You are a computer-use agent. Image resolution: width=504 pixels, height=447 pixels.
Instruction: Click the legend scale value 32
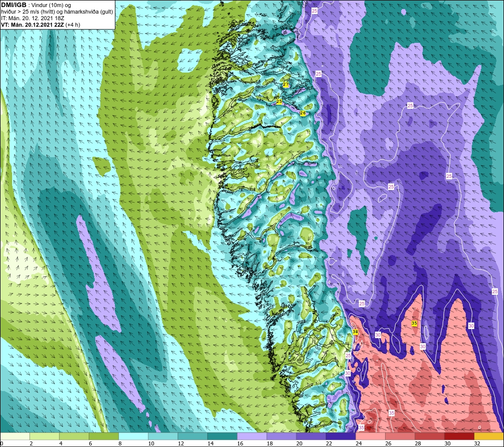[477, 443]
